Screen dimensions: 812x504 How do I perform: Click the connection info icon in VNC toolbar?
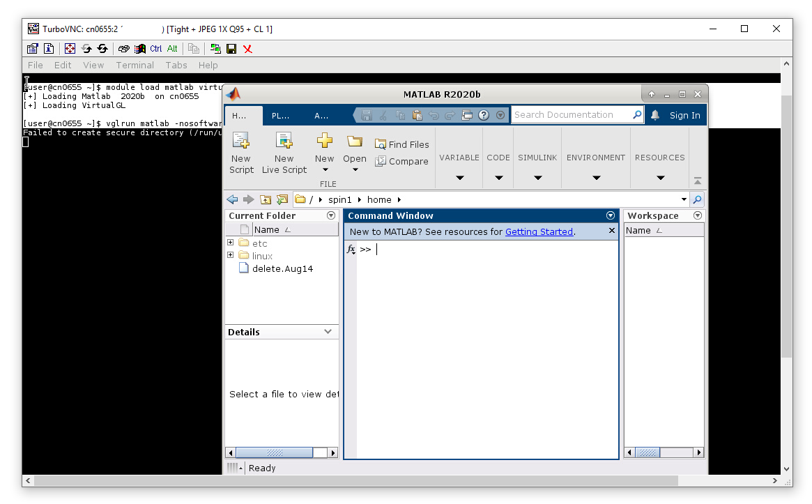pos(48,48)
